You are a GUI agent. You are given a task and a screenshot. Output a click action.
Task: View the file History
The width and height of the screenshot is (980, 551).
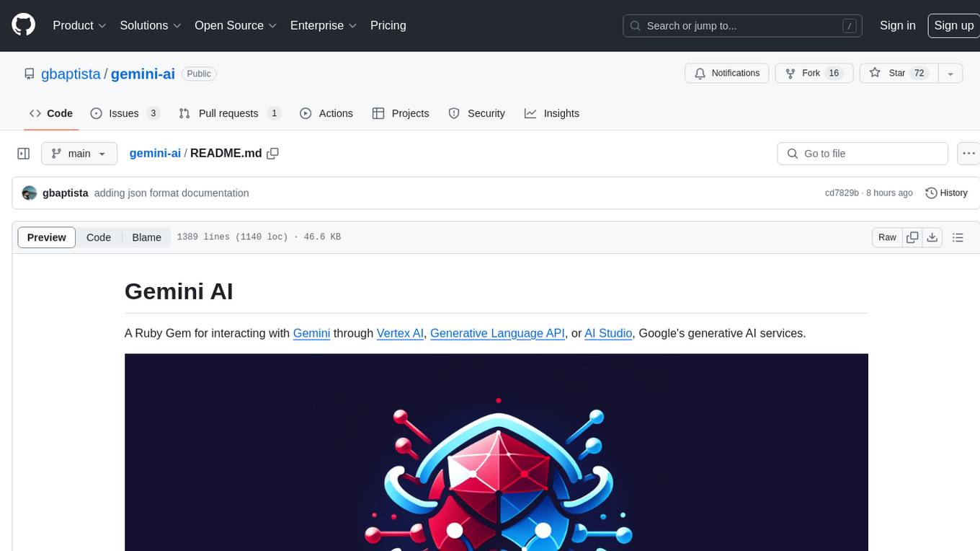tap(946, 193)
